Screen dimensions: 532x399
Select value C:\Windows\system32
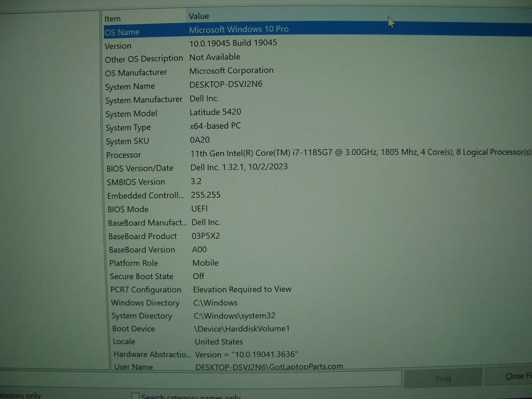coord(234,316)
